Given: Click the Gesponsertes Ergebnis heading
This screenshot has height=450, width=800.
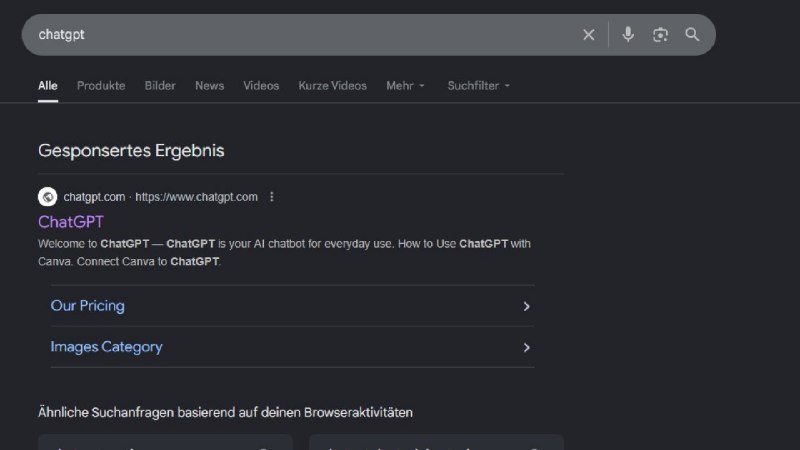Looking at the screenshot, I should [x=131, y=151].
